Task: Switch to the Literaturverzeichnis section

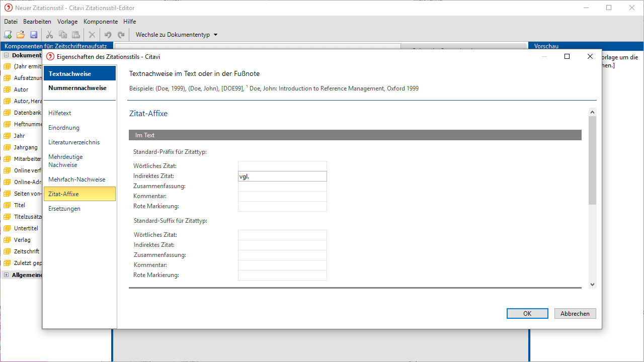Action: coord(74,142)
